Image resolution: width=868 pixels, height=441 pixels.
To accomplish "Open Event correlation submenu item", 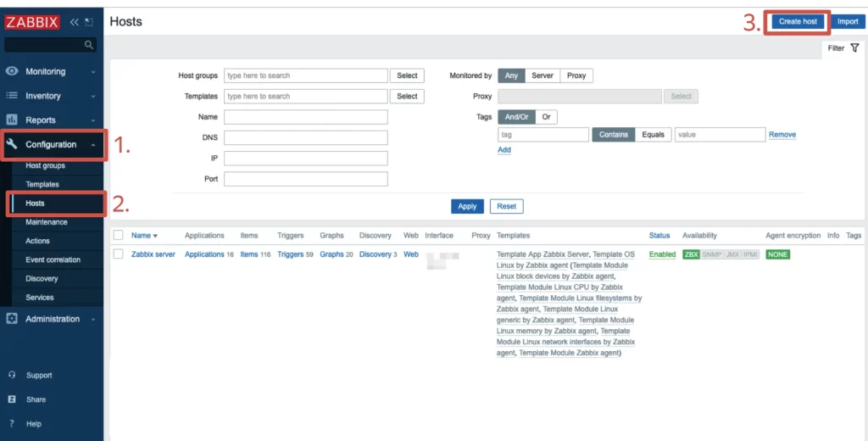I will coord(53,260).
